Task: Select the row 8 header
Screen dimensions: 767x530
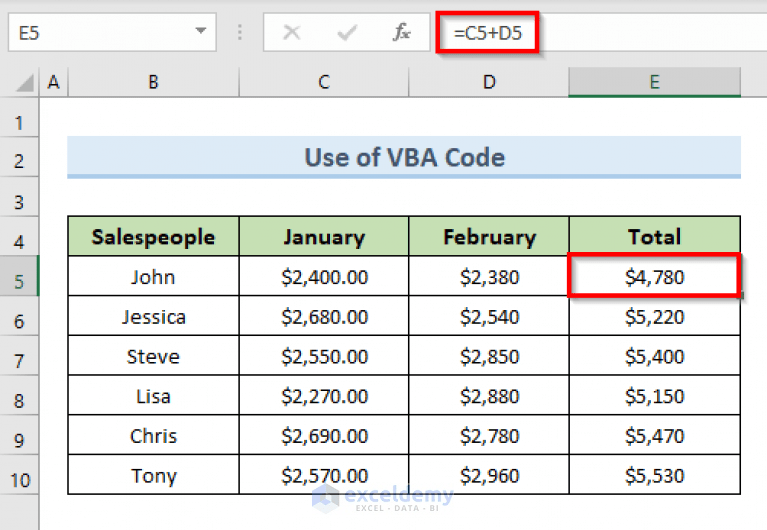Action: [19, 395]
